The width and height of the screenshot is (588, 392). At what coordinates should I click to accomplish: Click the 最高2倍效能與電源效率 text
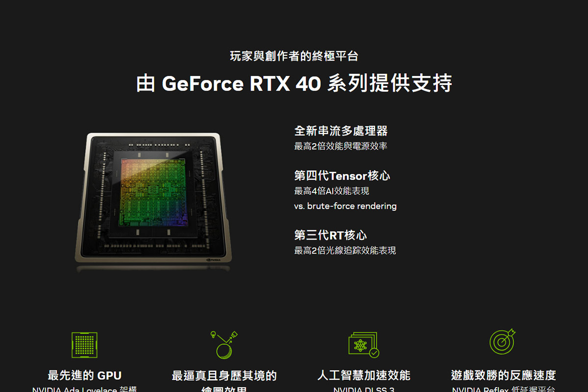pos(341,146)
